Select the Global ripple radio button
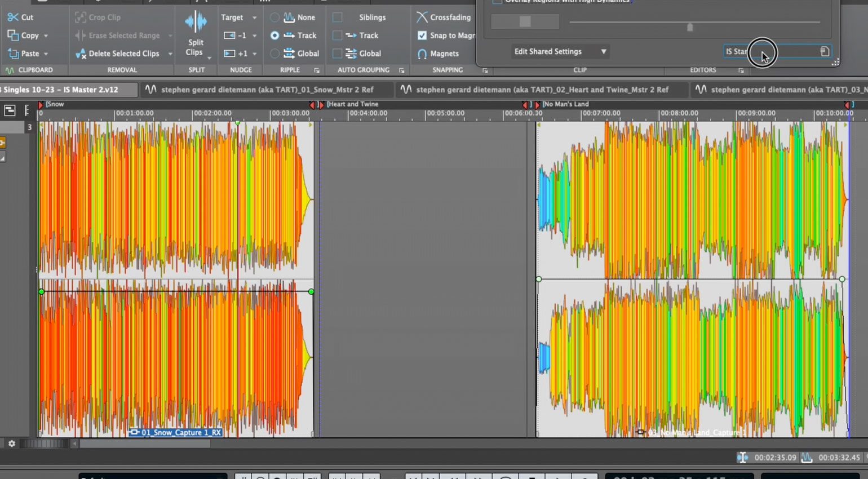 [x=274, y=54]
